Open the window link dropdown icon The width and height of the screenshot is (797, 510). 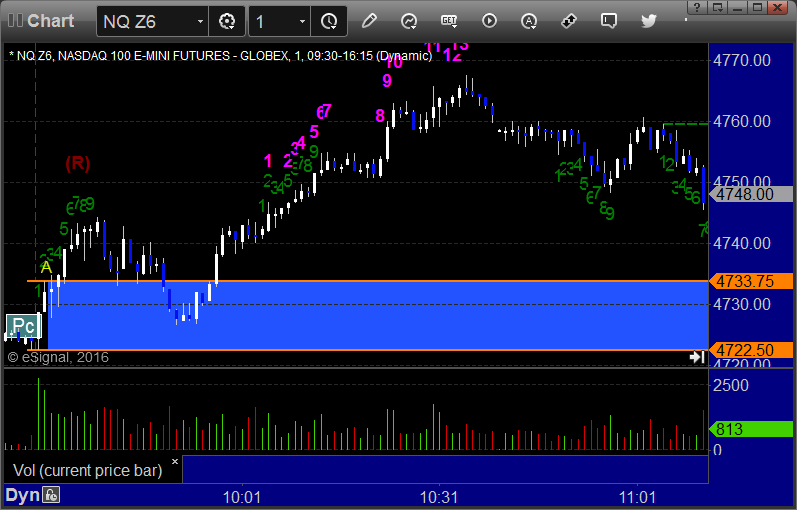pos(717,7)
